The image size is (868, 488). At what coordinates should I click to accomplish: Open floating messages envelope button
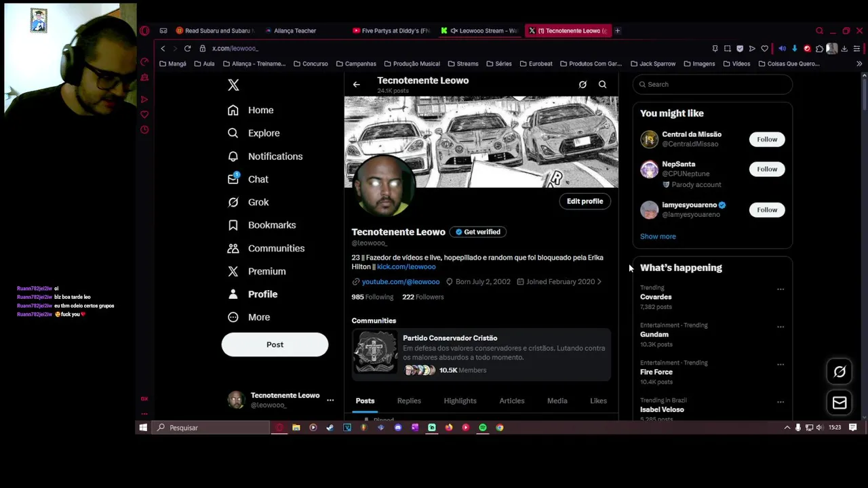[x=840, y=403]
